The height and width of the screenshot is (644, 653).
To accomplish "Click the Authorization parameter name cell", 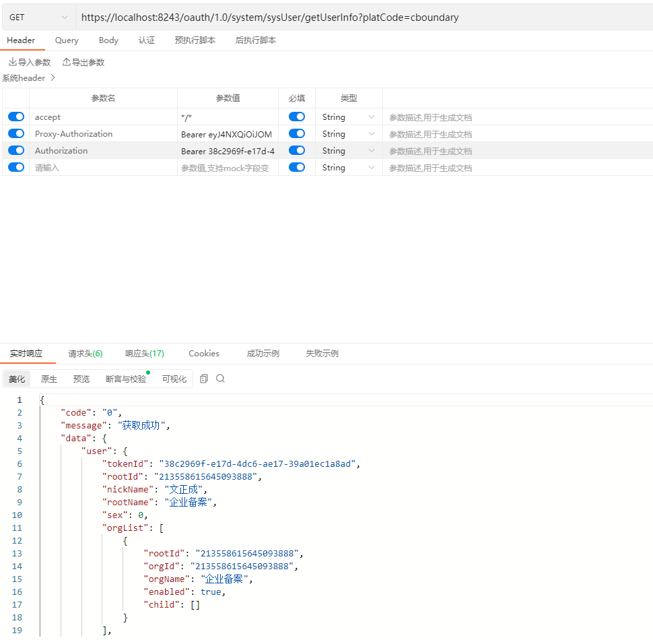I will [103, 151].
